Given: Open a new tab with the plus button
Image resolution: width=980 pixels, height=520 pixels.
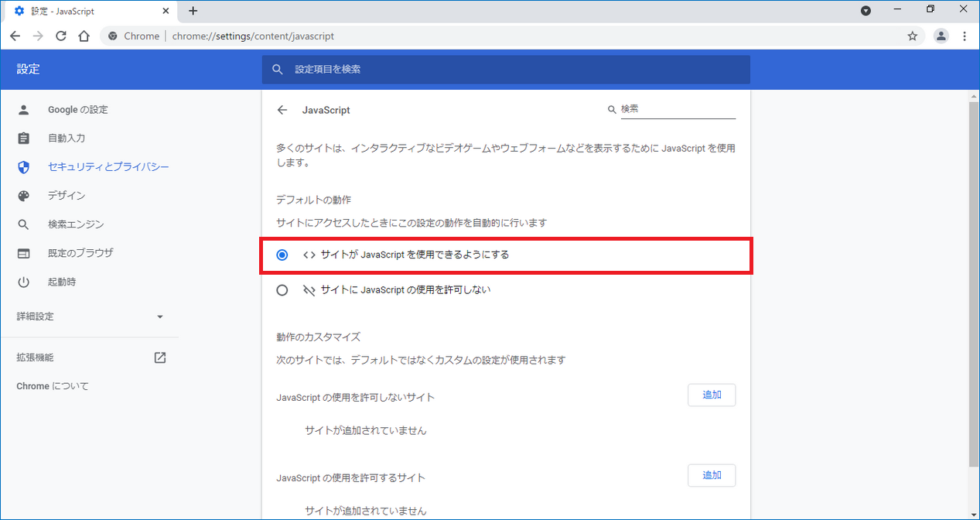Looking at the screenshot, I should 193,11.
